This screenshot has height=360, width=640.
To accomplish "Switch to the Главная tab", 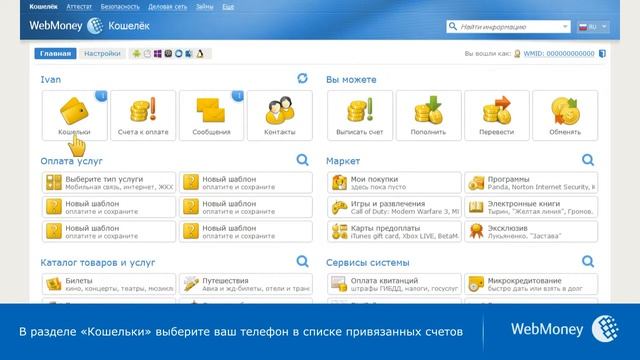I will [x=56, y=53].
